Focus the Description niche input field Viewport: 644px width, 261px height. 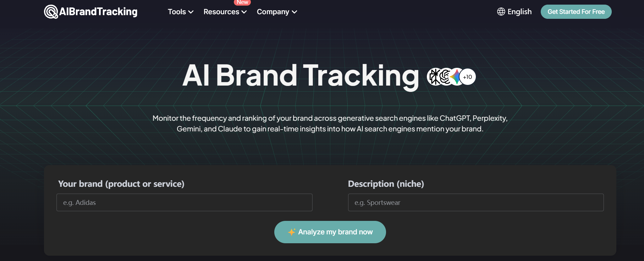(x=475, y=202)
